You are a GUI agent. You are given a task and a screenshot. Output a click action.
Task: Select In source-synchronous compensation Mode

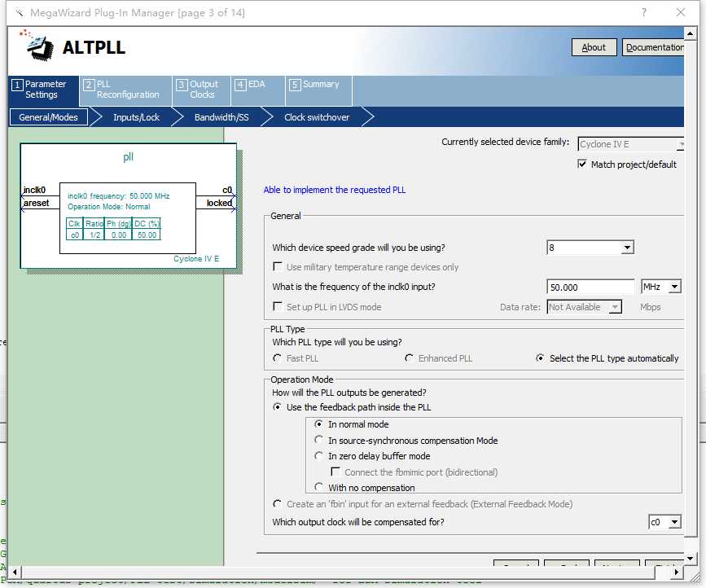[x=318, y=440]
